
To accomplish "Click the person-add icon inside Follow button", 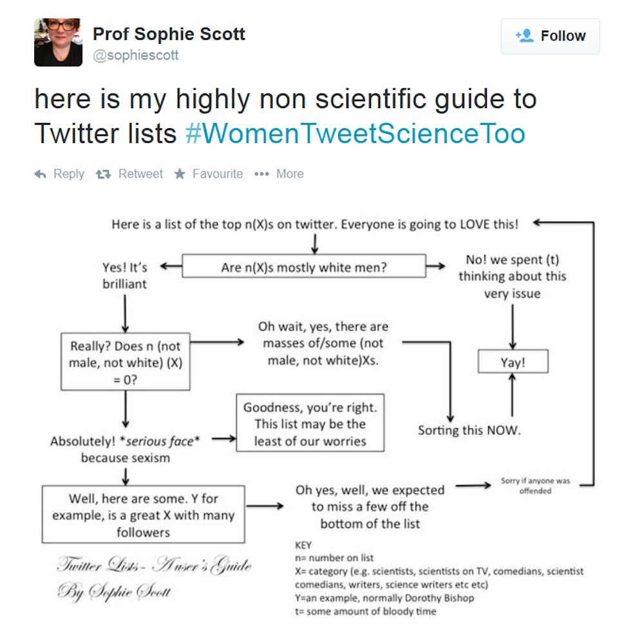I will [524, 35].
